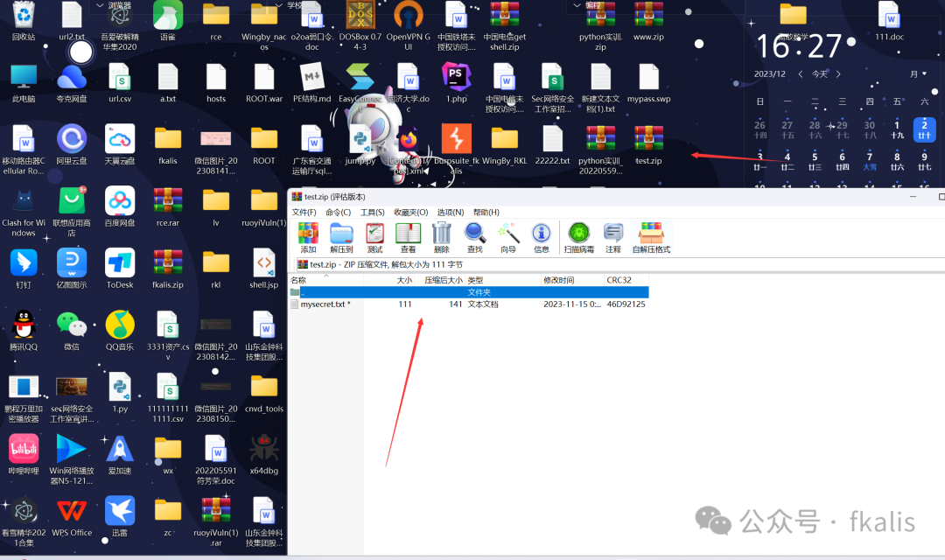945x560 pixels.
Task: Click the Extract To (解压到) toolbar icon
Action: (341, 237)
